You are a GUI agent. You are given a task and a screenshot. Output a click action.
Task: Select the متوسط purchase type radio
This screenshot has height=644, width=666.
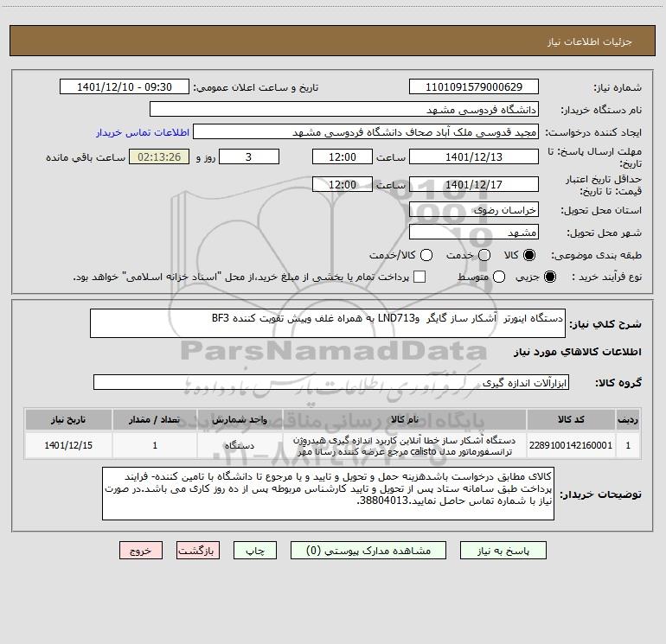point(499,277)
